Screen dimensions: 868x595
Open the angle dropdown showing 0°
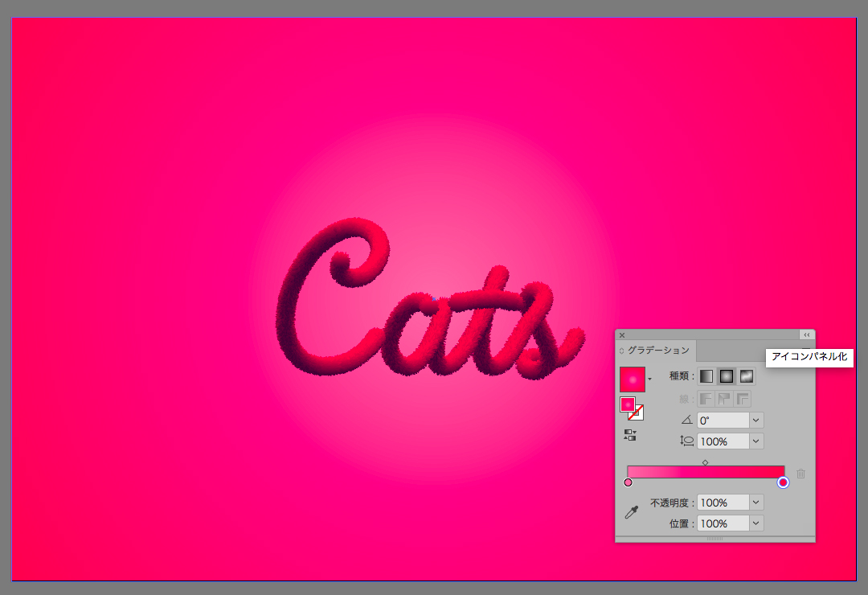(755, 420)
